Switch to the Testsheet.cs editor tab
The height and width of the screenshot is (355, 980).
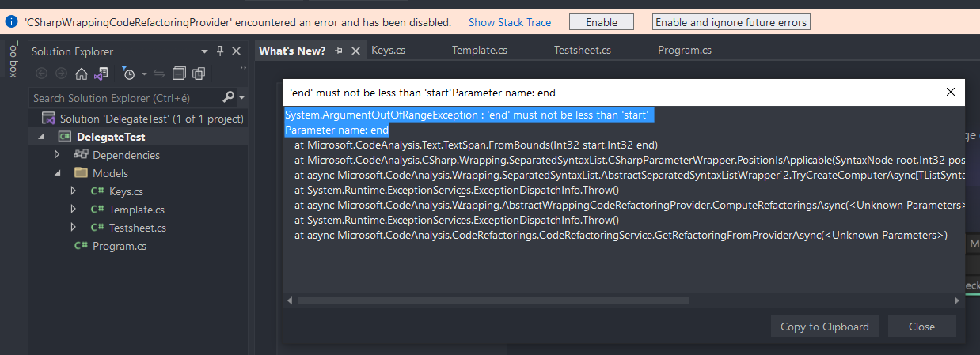coord(583,51)
